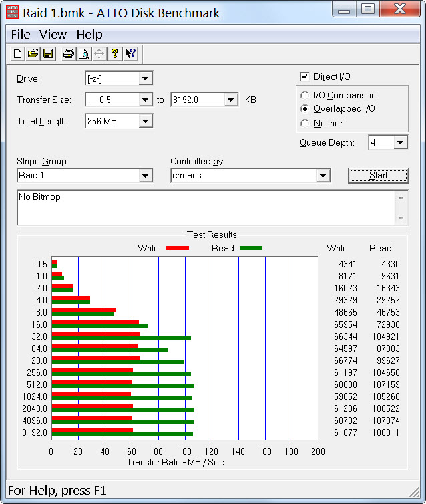Click write value 48665
The width and height of the screenshot is (426, 504).
point(345,312)
